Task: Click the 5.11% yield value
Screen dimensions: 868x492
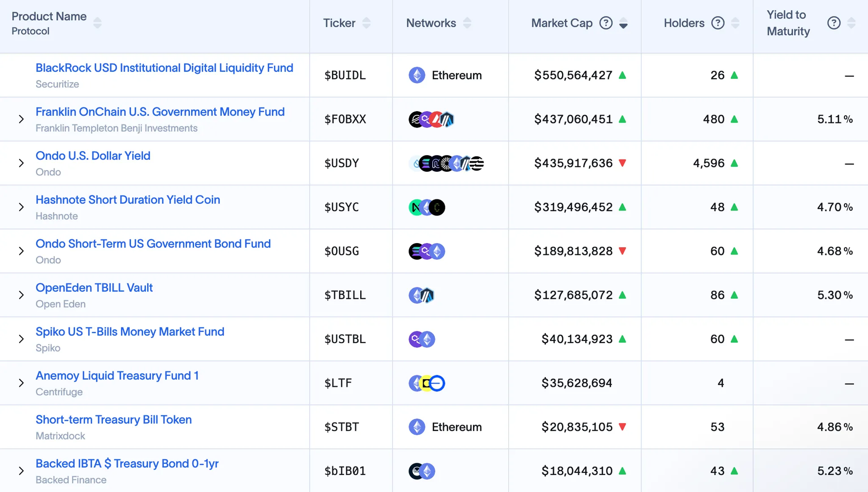Action: point(835,119)
